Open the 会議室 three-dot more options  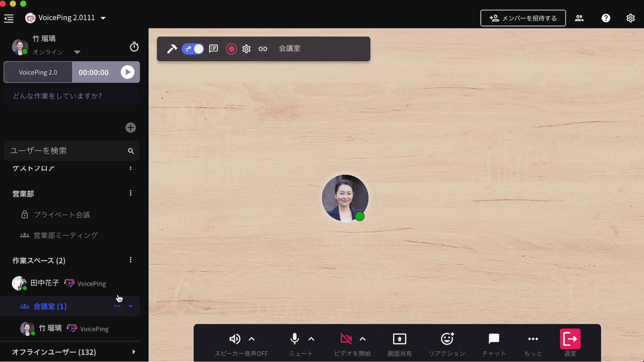[x=117, y=306]
